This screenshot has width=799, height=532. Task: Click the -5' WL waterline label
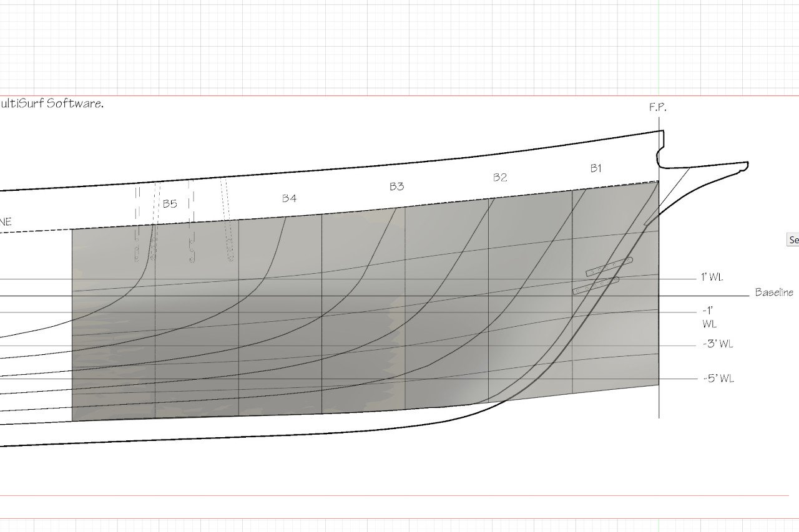click(x=717, y=379)
